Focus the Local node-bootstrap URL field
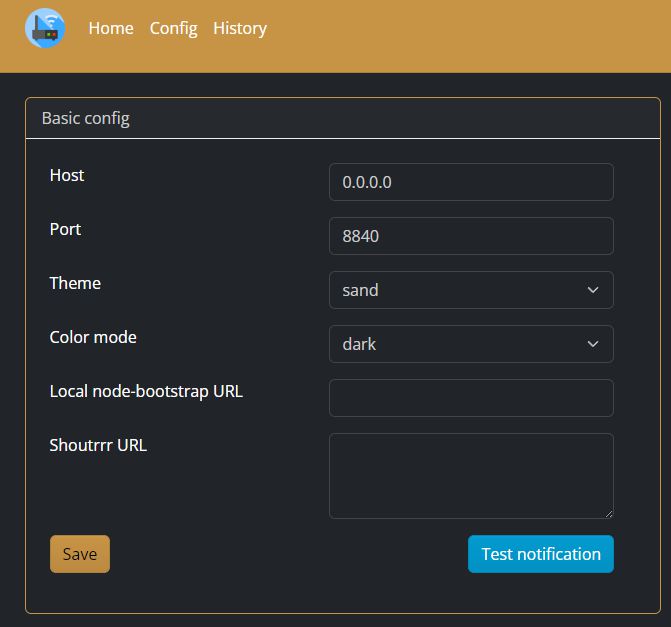 470,398
